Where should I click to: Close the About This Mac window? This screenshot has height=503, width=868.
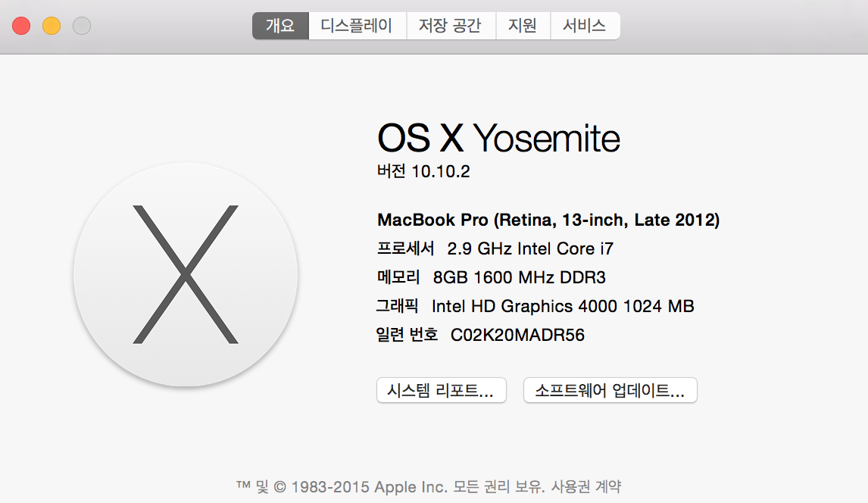pos(21,26)
